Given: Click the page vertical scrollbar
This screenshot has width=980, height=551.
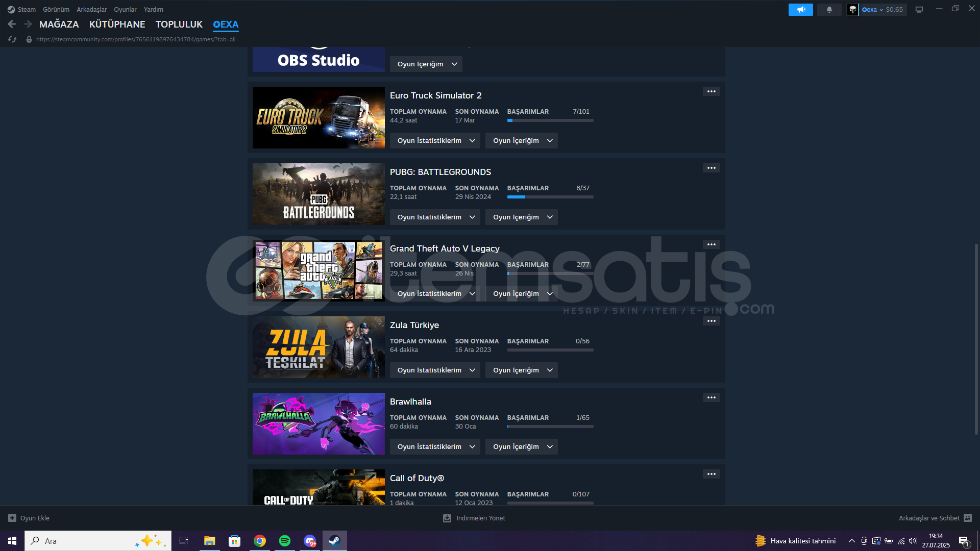Looking at the screenshot, I should click(976, 339).
